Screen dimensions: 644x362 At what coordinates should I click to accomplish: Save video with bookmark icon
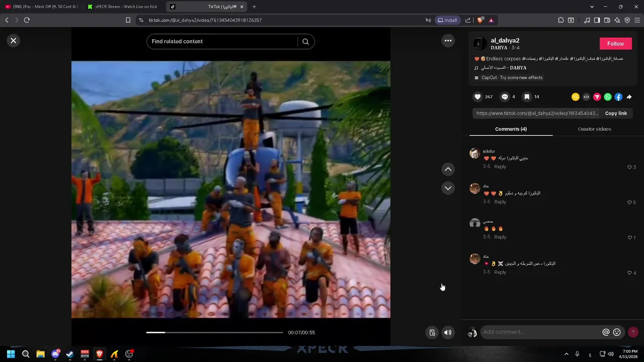coord(526,97)
